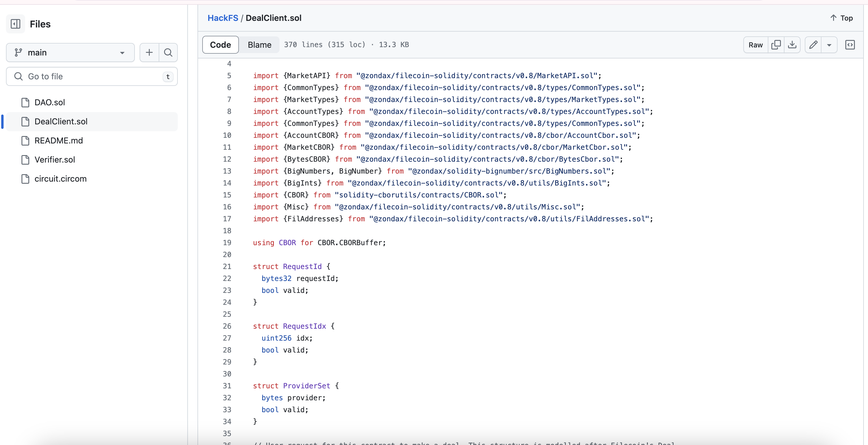Click the BigNumbers.sol import path string
The height and width of the screenshot is (445, 868).
509,171
